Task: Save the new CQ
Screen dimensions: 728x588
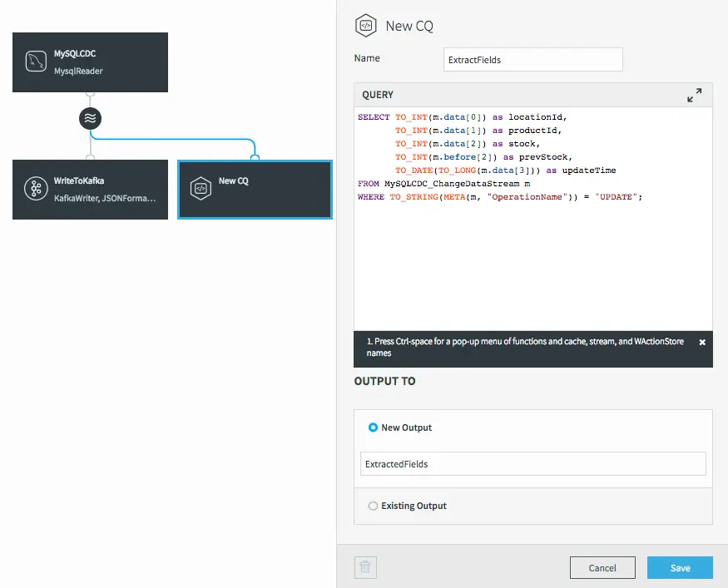Action: click(680, 567)
